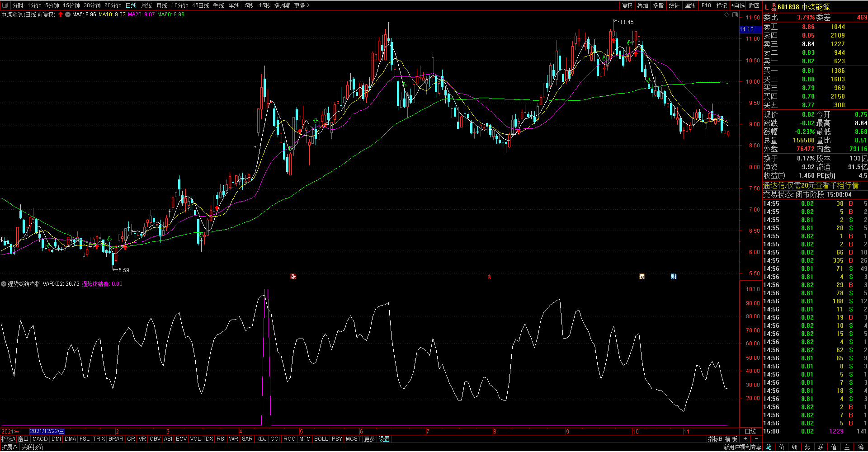Collapse the 强势终结者指 indicator header circle
This screenshot has height=452, width=868.
(4, 284)
